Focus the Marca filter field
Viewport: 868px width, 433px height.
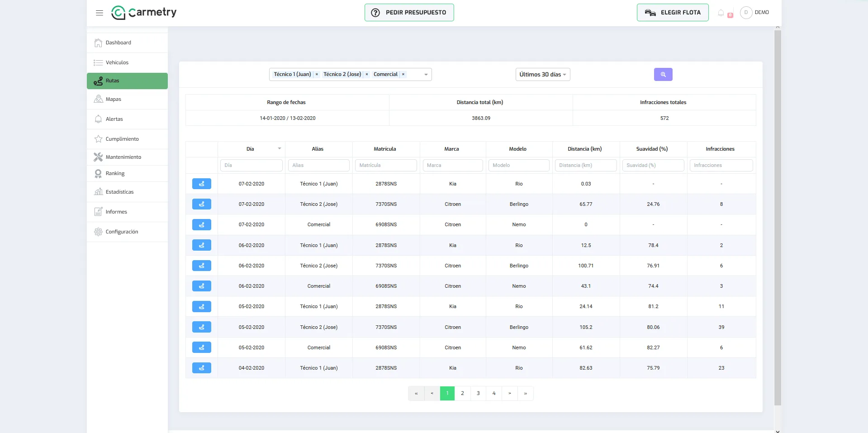453,165
